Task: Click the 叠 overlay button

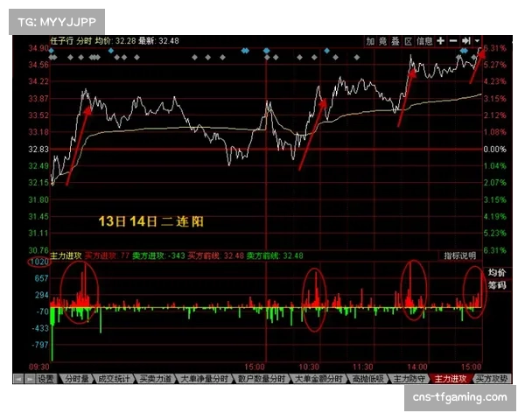Action: [x=395, y=40]
